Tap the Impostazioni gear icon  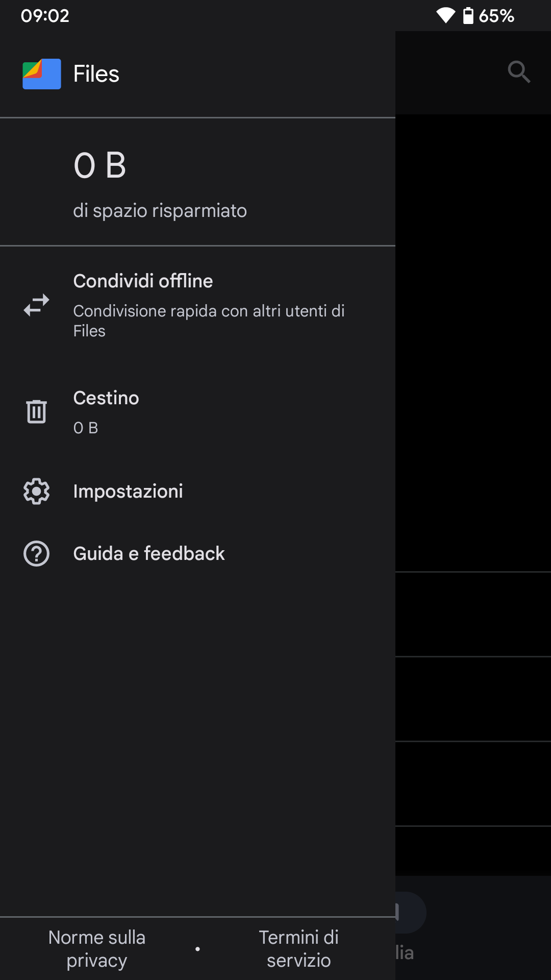click(37, 492)
